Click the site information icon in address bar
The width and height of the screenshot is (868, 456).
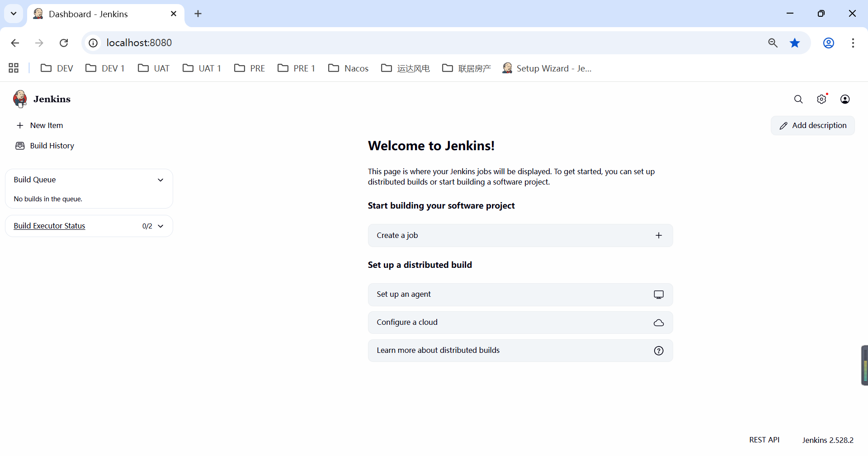[x=93, y=43]
